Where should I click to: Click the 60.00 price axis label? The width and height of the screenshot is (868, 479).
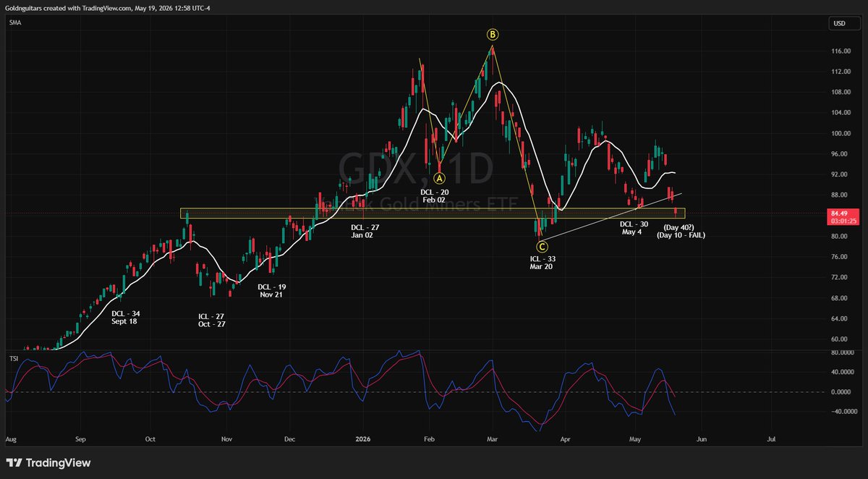pos(841,339)
